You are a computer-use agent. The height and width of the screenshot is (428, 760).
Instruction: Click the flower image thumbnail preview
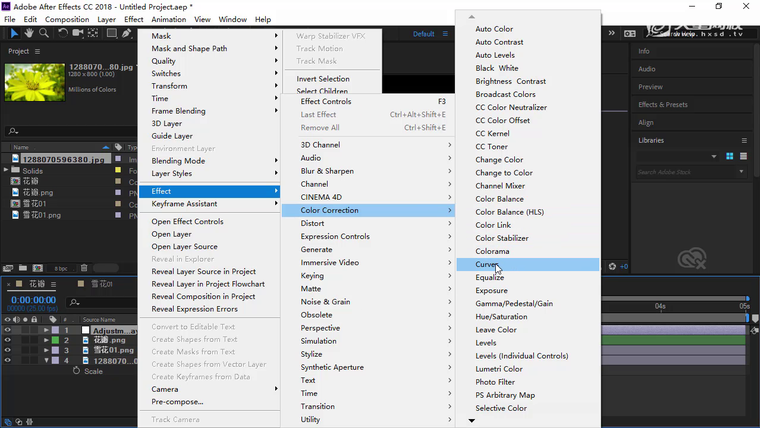[x=34, y=85]
